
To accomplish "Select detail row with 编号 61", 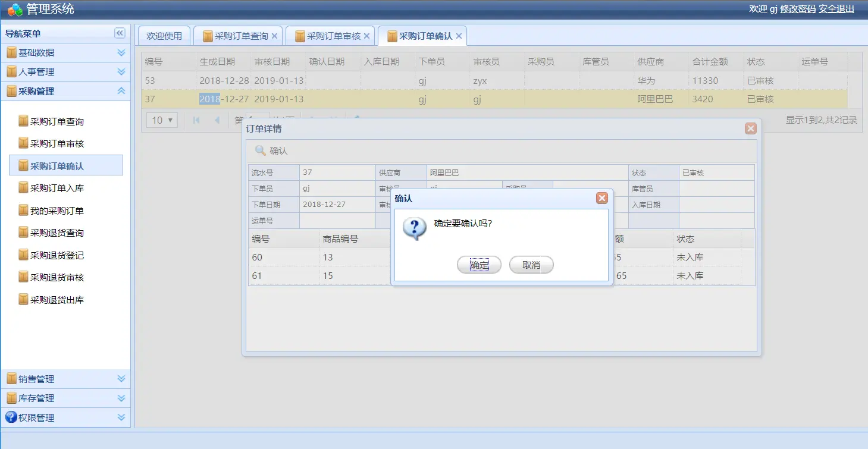I will point(494,276).
